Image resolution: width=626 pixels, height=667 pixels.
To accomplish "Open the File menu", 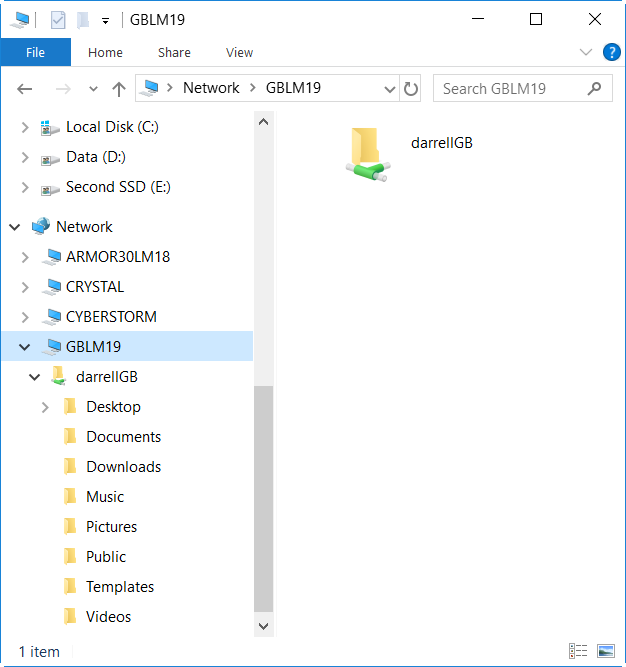I will coord(35,52).
